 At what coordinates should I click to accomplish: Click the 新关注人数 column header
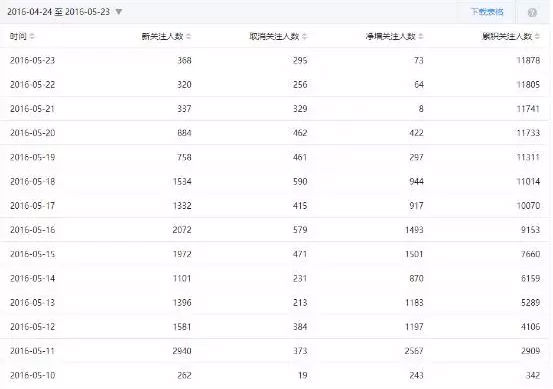point(163,36)
